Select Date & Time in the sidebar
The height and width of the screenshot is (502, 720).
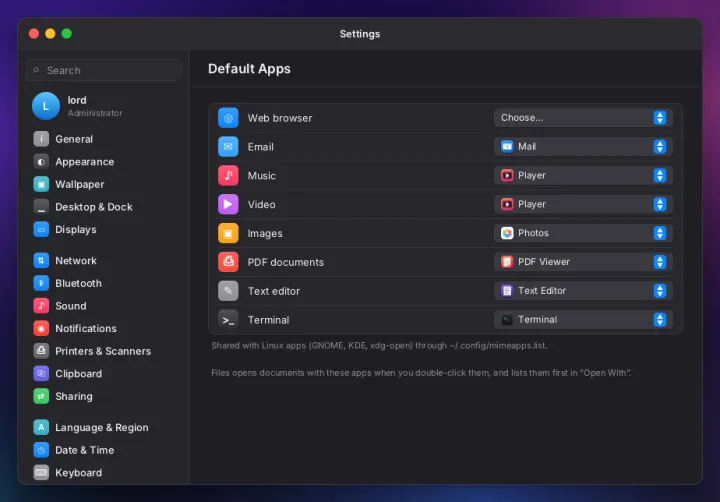coord(105,450)
